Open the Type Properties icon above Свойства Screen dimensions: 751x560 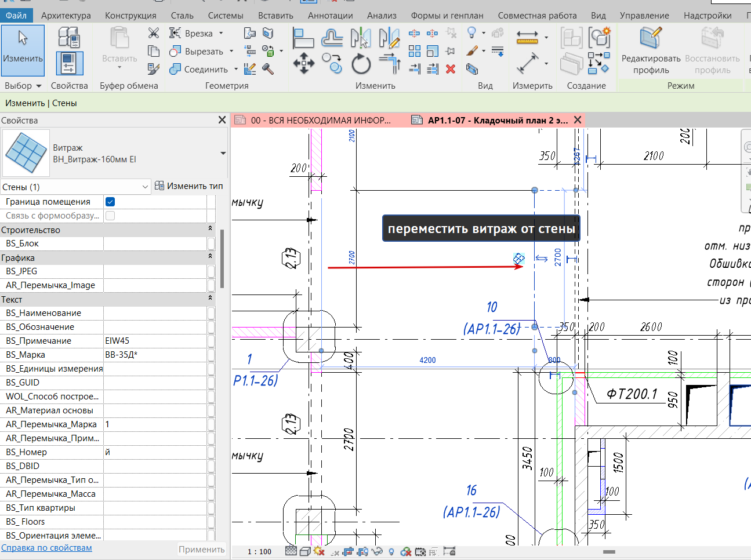[x=69, y=38]
